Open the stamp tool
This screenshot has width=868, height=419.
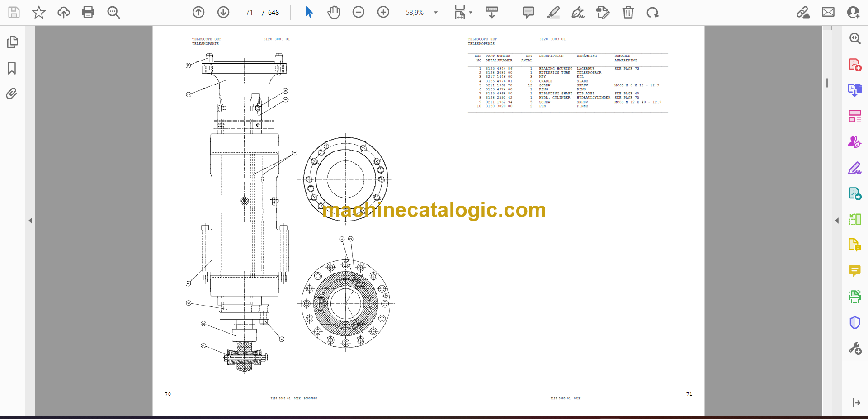click(x=603, y=12)
